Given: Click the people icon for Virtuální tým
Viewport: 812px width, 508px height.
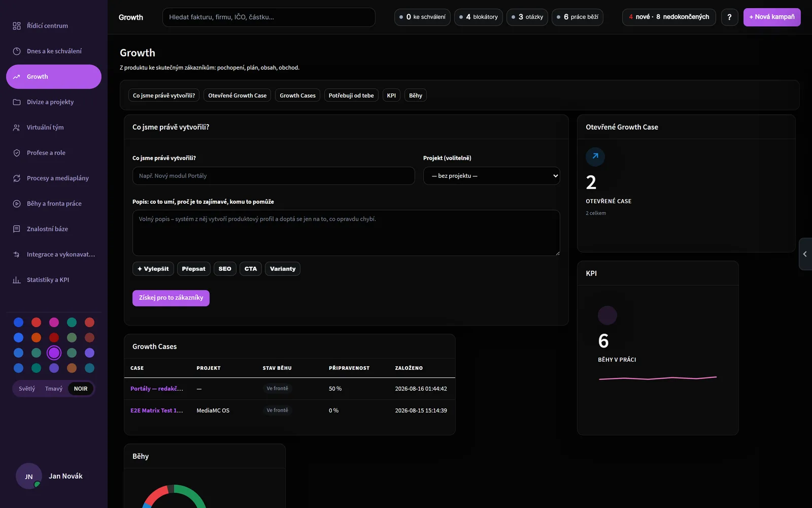Looking at the screenshot, I should 17,128.
